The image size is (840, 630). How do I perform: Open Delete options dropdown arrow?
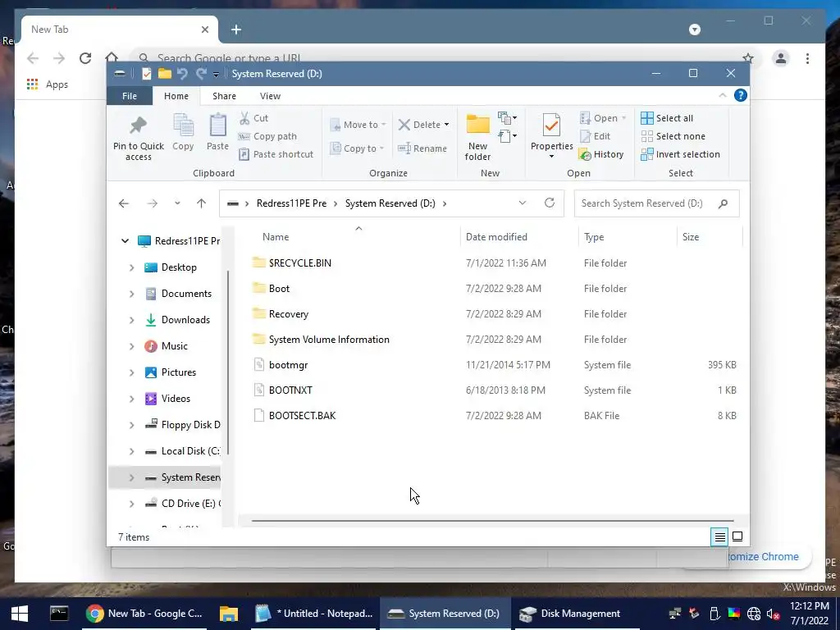click(446, 125)
